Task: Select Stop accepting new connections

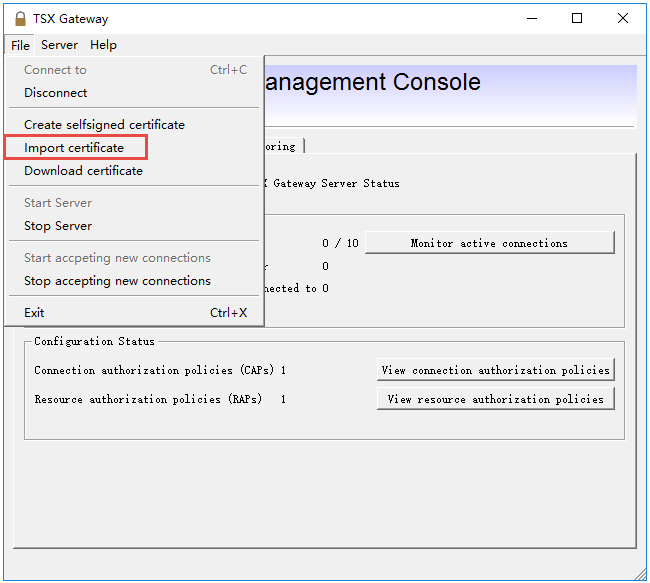Action: 134,281
